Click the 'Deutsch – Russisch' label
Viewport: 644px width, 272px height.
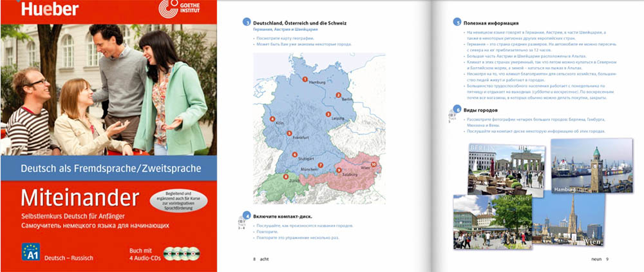click(69, 258)
